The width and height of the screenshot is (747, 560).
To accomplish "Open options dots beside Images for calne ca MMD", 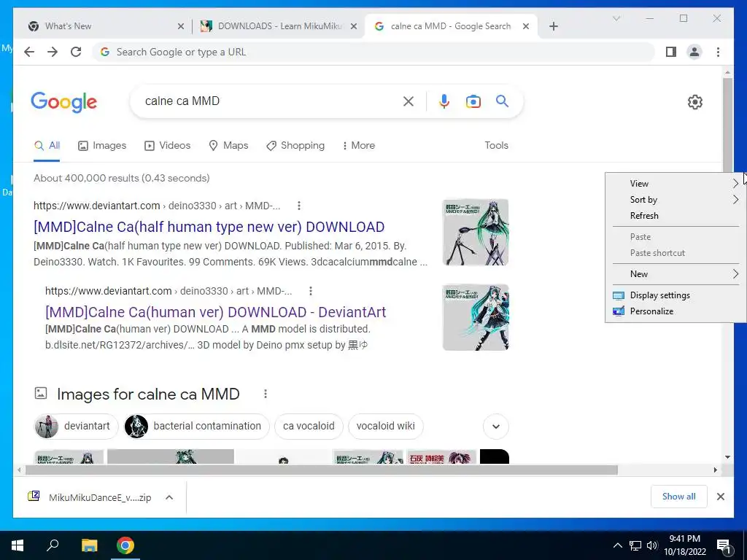I will click(x=266, y=394).
